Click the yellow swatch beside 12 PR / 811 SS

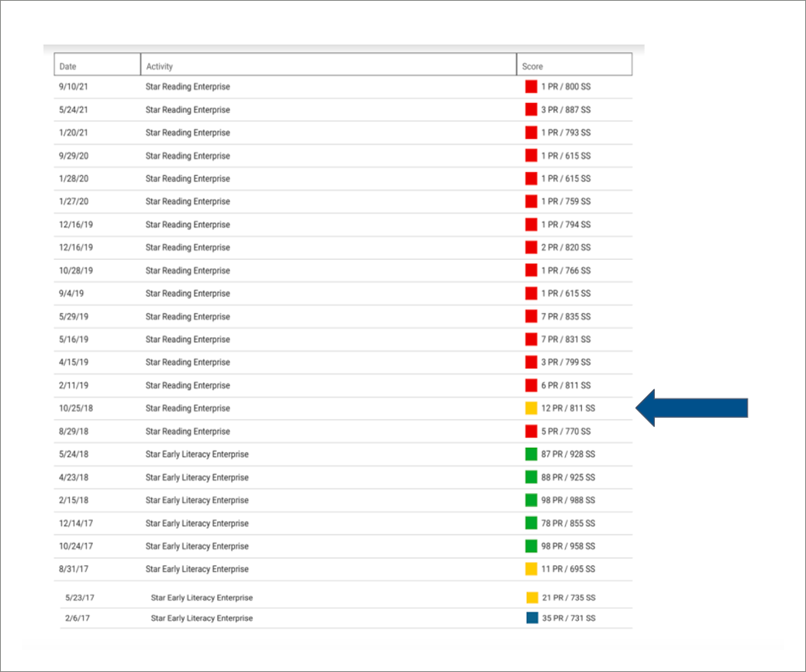531,408
